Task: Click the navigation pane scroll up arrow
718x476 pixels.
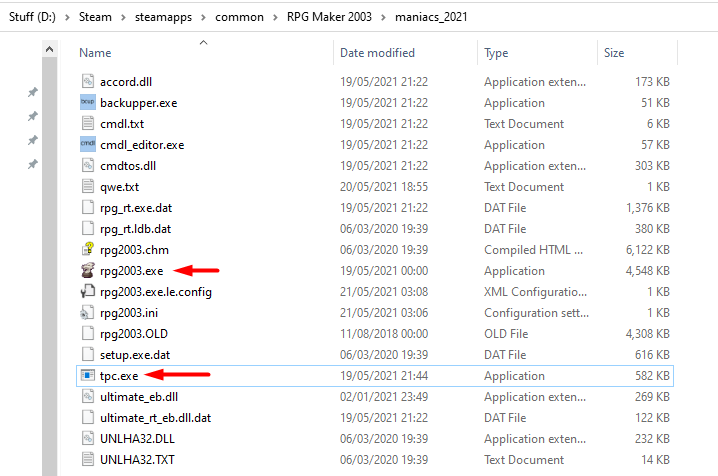Action: point(49,49)
